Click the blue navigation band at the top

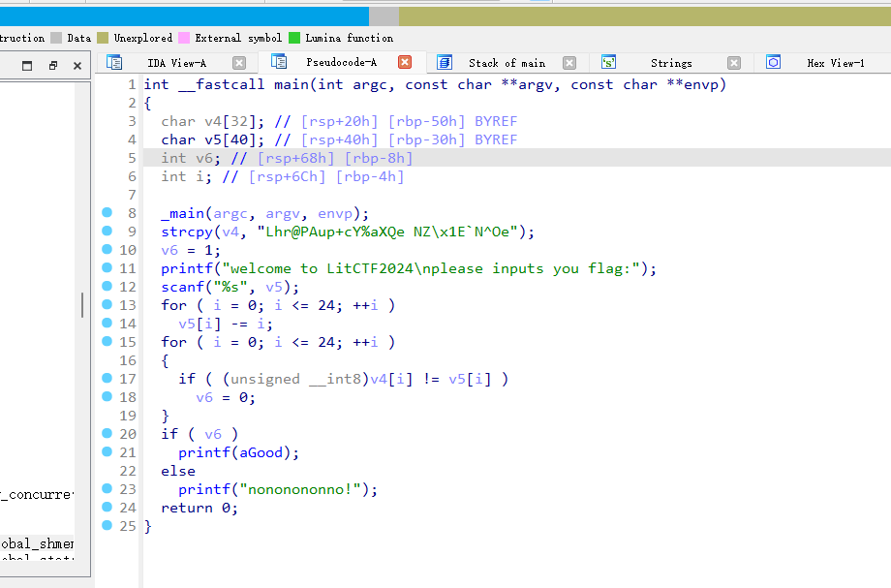[x=184, y=15]
